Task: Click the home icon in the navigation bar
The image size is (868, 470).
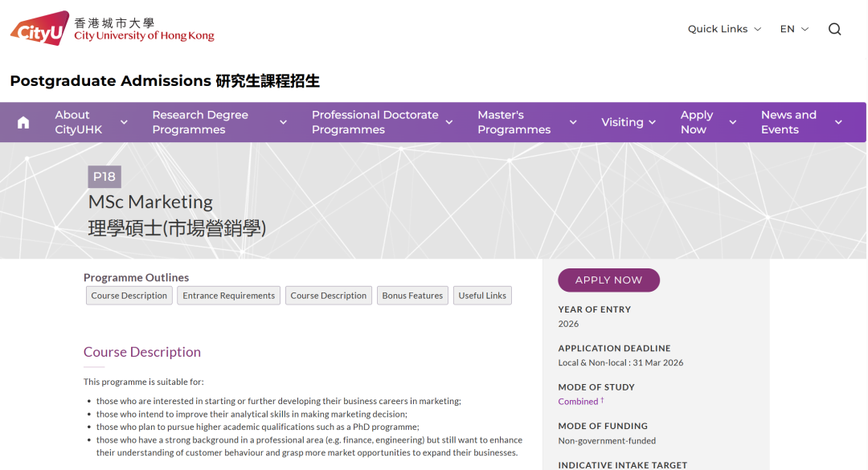Action: point(23,121)
